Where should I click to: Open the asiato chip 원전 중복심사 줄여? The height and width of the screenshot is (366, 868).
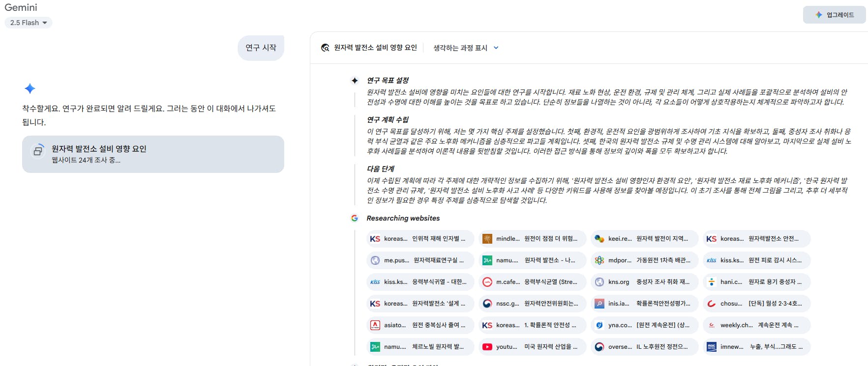click(x=420, y=325)
